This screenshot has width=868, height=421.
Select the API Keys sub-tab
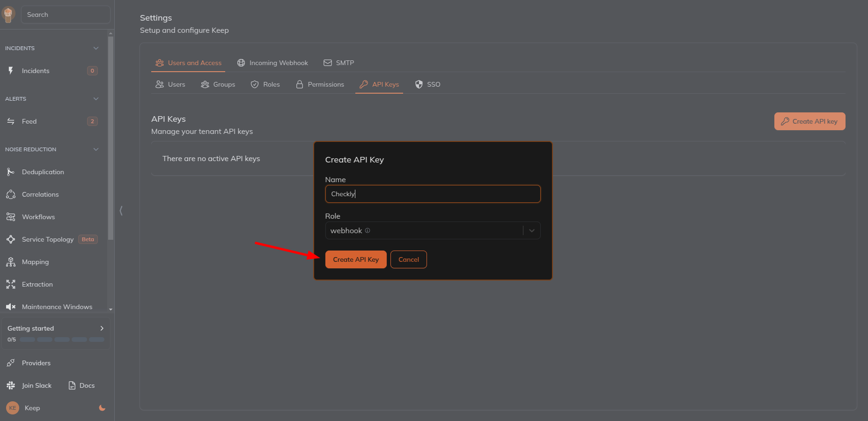[x=379, y=84]
